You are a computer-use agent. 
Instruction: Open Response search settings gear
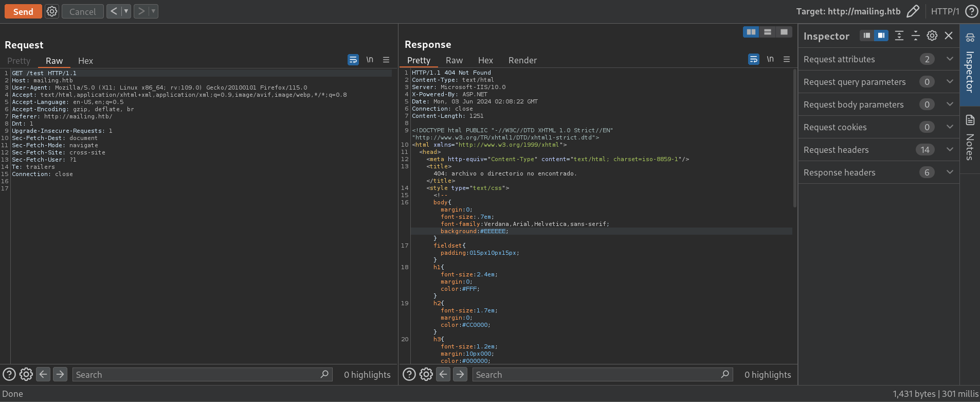426,374
